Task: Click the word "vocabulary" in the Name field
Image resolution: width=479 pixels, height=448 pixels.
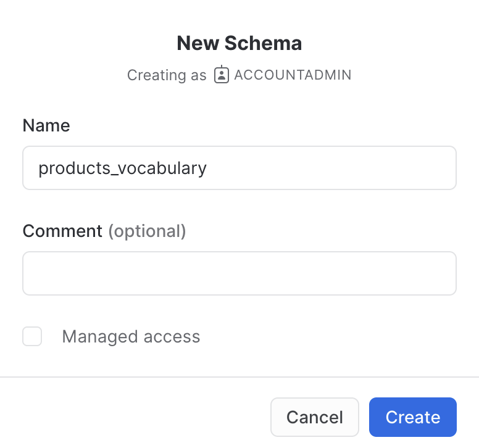Action: pos(162,168)
